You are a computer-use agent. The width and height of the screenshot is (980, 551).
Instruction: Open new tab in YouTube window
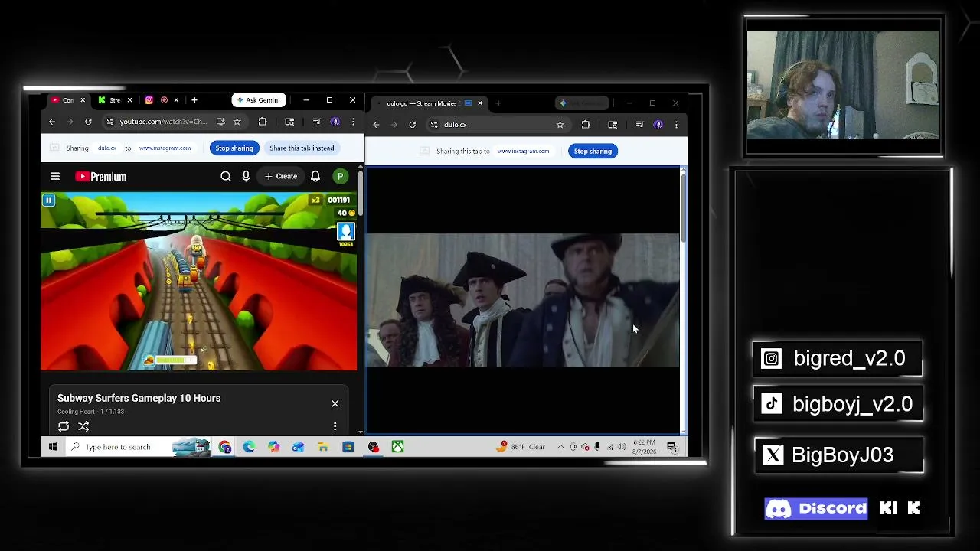point(194,100)
